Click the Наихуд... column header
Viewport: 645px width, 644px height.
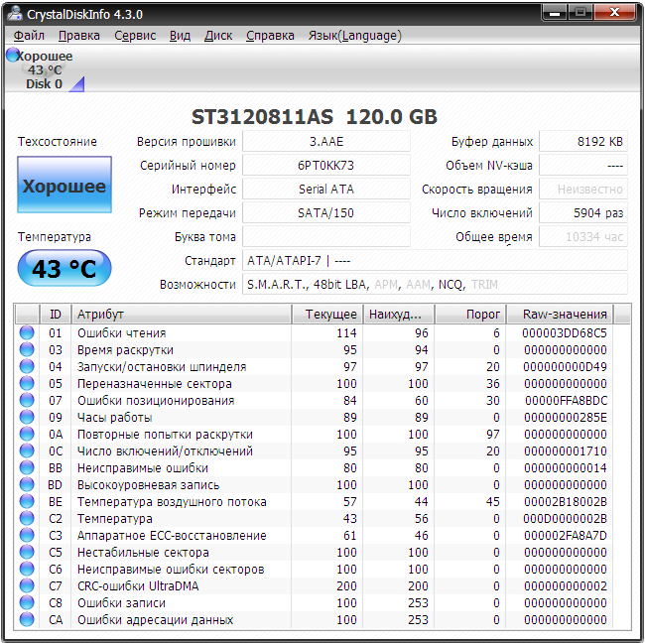pyautogui.click(x=399, y=315)
